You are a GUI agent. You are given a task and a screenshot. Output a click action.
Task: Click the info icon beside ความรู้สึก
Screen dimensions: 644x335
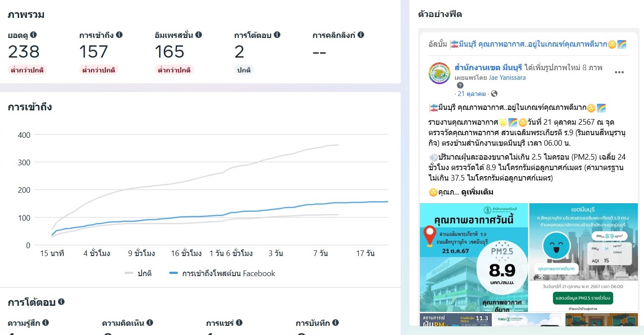click(45, 323)
